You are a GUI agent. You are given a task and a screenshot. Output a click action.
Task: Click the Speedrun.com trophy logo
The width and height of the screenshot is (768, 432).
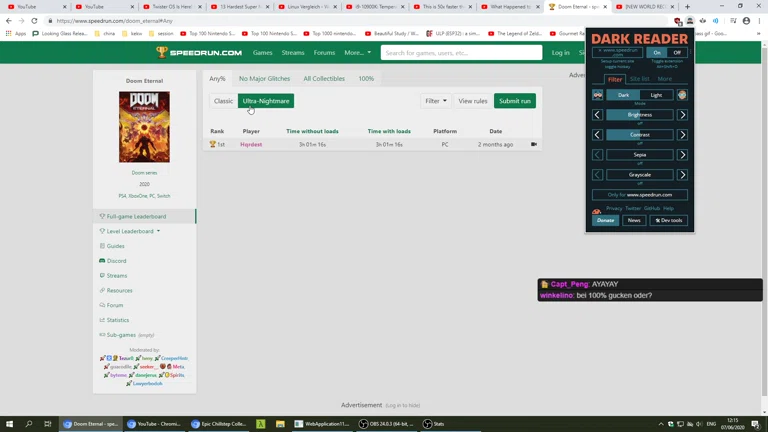[162, 53]
